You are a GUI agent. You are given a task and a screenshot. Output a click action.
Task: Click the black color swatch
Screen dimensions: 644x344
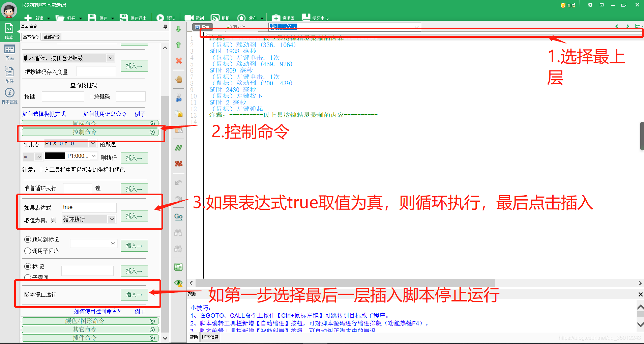(x=55, y=156)
